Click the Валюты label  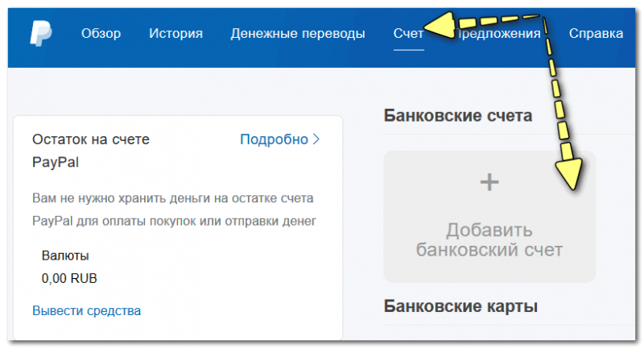coord(65,256)
